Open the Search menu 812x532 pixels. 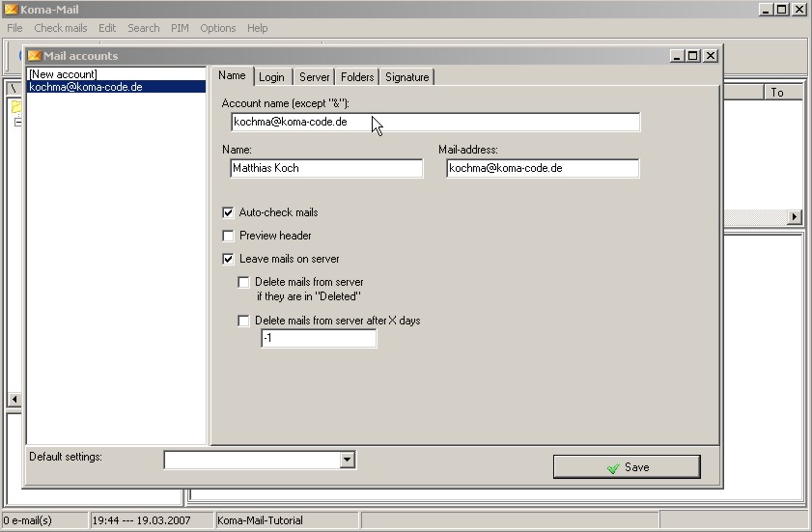[x=144, y=28]
